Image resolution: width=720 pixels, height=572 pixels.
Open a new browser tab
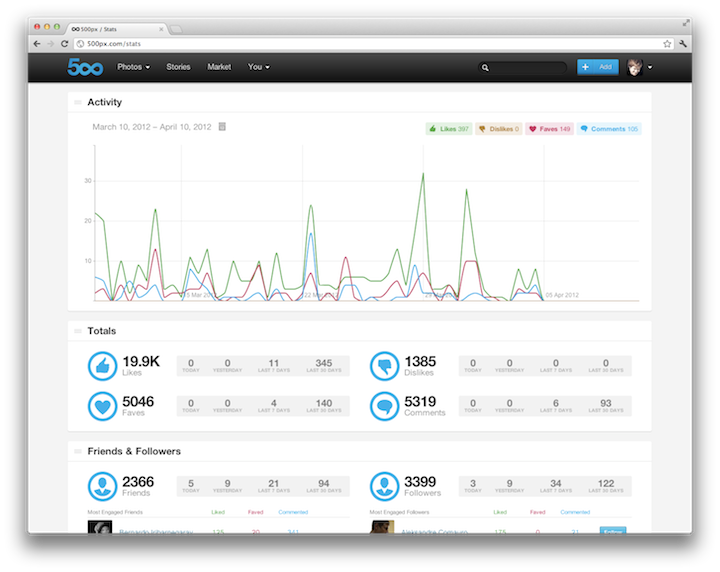[175, 29]
